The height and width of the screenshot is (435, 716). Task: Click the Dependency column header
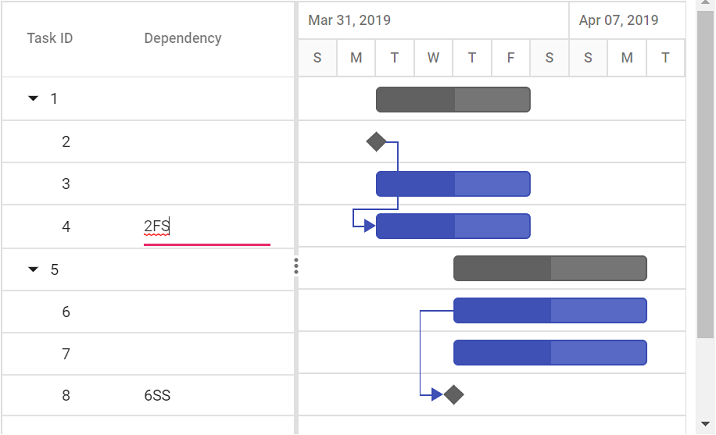(x=183, y=38)
